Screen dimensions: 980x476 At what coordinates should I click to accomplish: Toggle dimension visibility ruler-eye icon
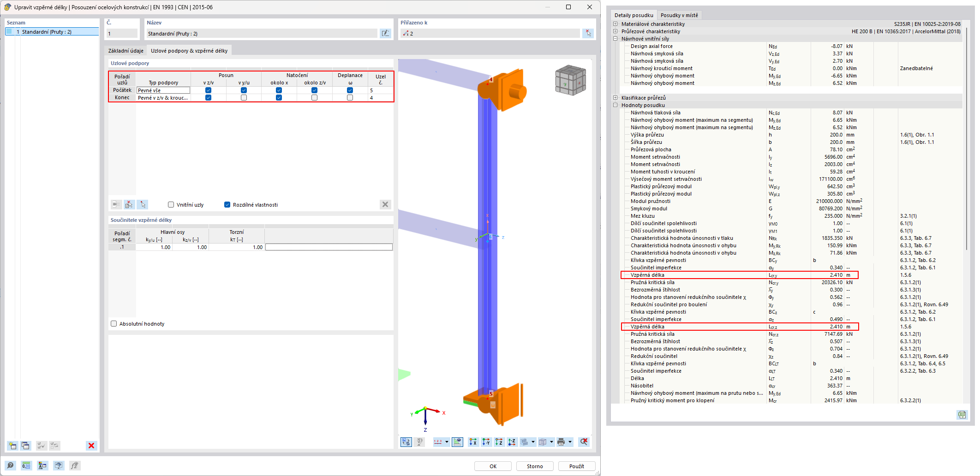point(457,442)
